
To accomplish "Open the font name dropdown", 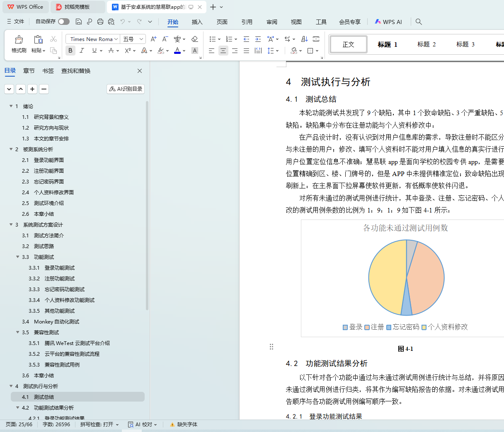I will point(116,39).
